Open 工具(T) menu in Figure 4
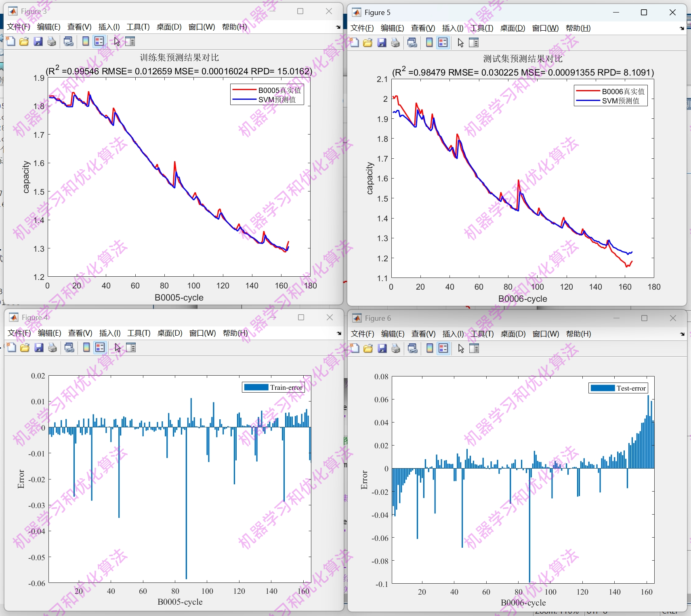This screenshot has height=616, width=691. [139, 333]
